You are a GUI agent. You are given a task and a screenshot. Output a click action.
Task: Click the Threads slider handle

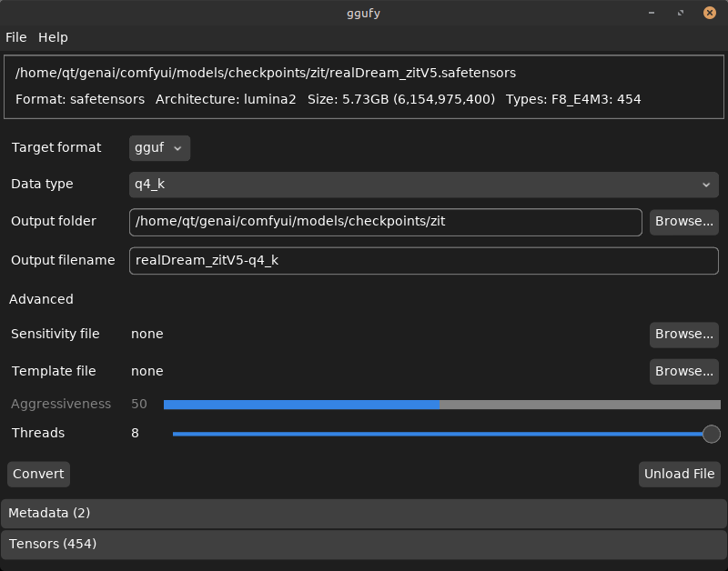coord(711,435)
